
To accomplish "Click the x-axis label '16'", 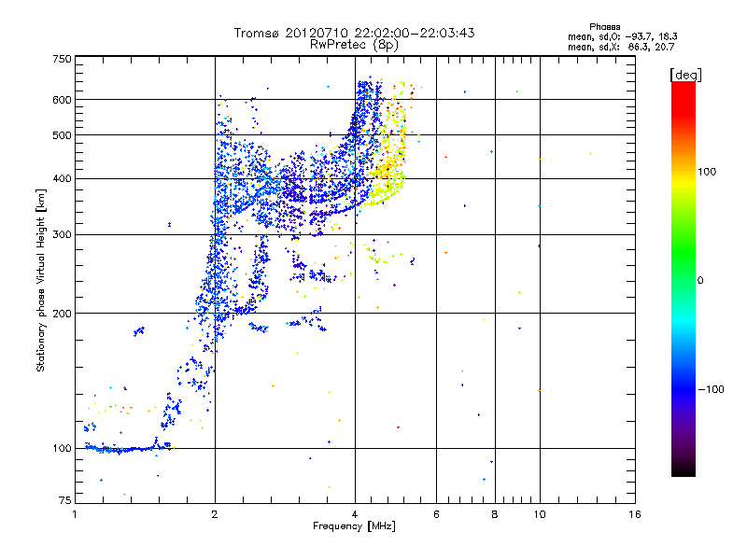I will coord(635,514).
